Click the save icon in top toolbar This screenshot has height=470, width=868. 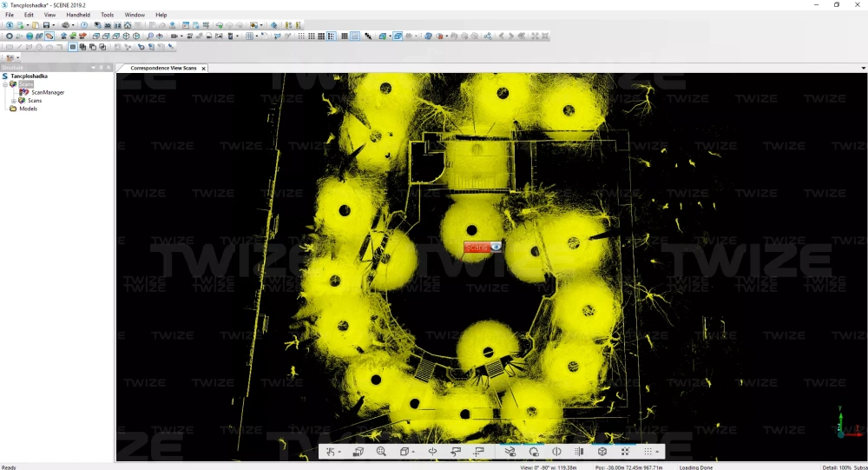point(47,25)
